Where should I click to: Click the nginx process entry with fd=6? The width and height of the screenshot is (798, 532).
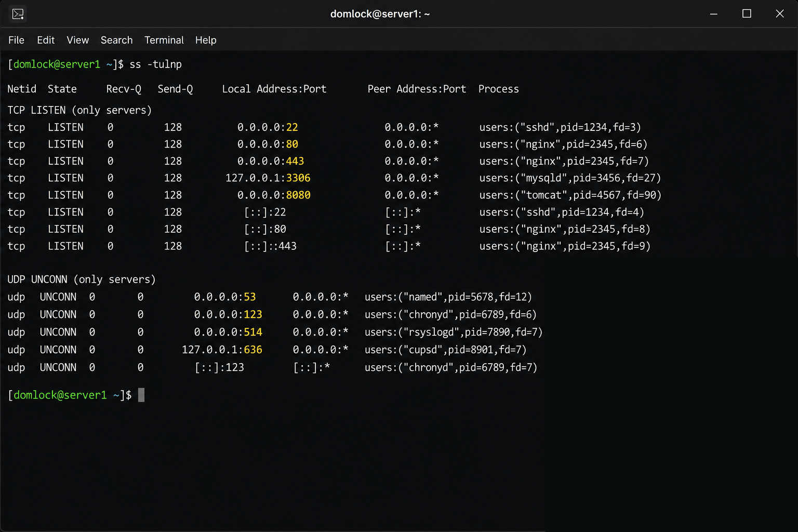(x=563, y=144)
